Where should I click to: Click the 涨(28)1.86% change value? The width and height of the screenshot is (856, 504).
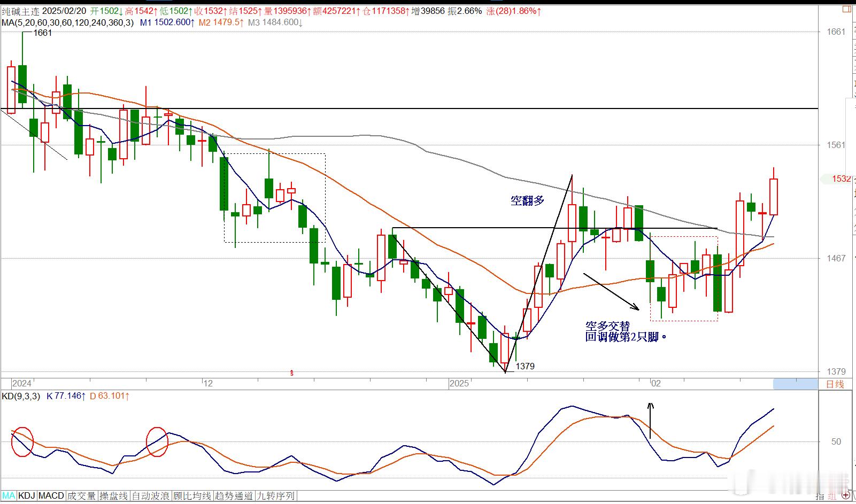[x=514, y=11]
